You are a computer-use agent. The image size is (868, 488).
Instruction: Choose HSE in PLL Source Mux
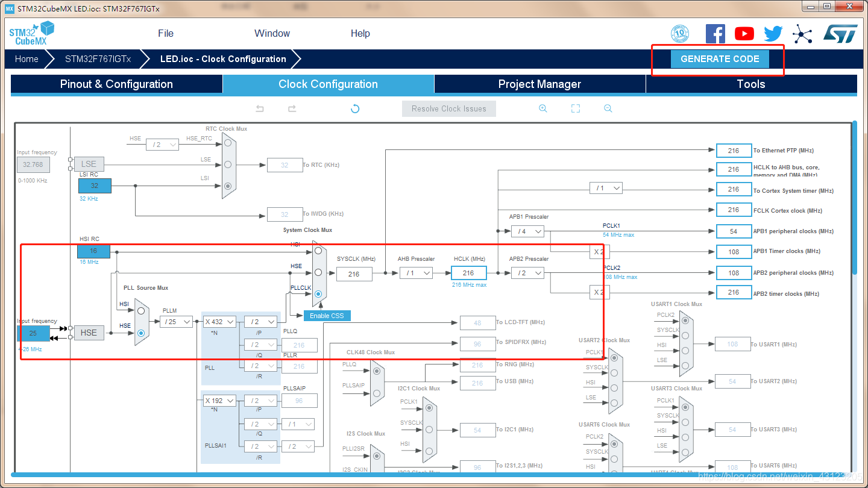pos(140,333)
